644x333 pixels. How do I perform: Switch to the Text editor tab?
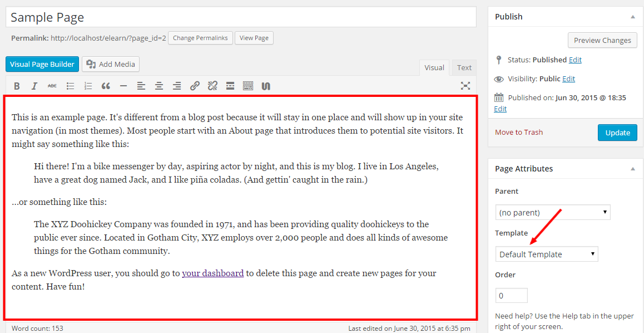click(x=464, y=67)
